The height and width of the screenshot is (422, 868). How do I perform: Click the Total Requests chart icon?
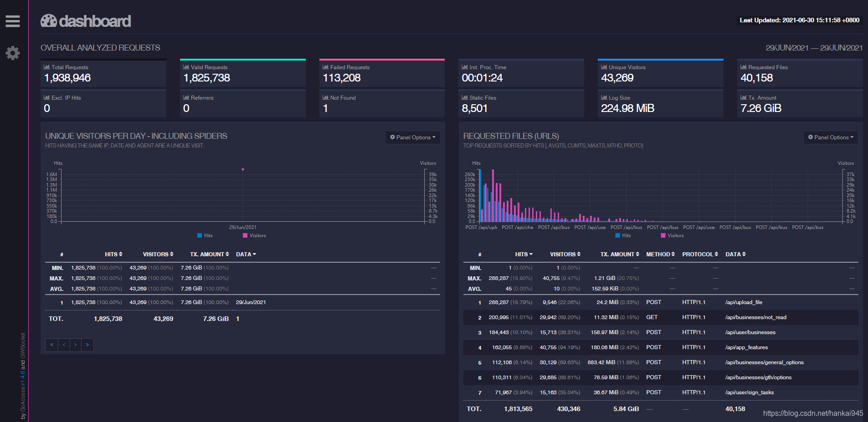point(46,67)
